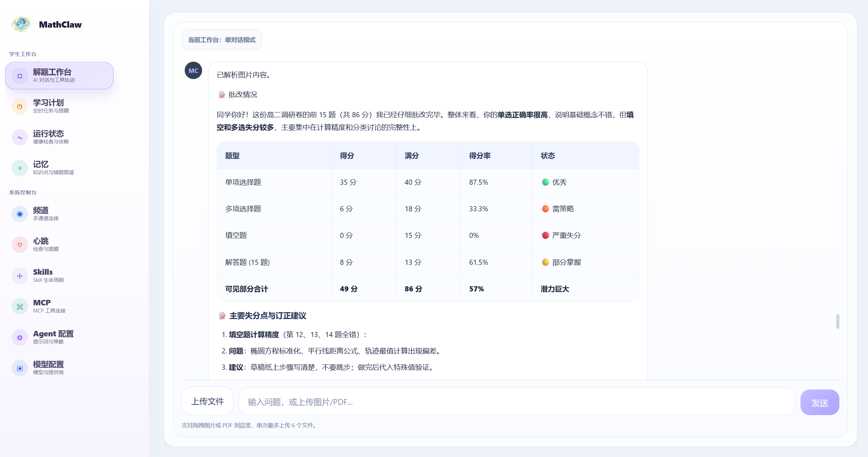The height and width of the screenshot is (457, 868).
Task: Click the 解题工作台 square icon
Action: [x=20, y=76]
